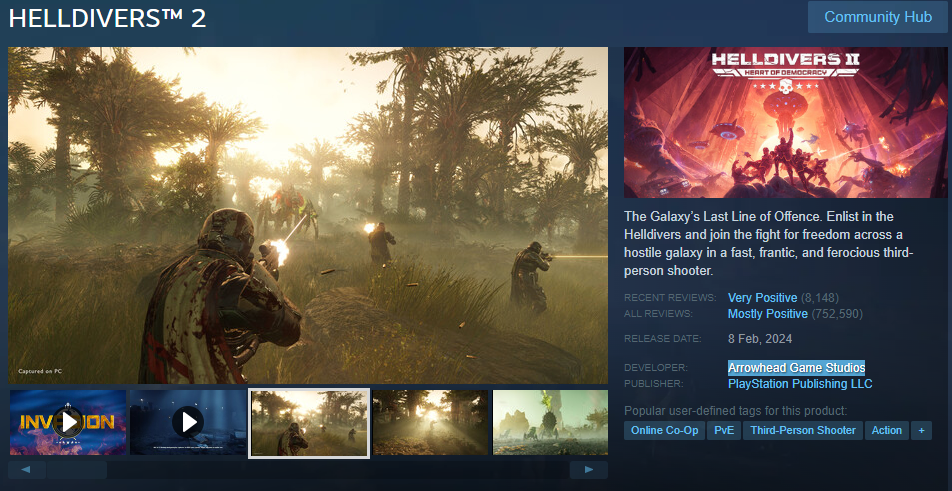Open publisher PlayStation Publishing LLC link
952x491 pixels.
pos(800,384)
